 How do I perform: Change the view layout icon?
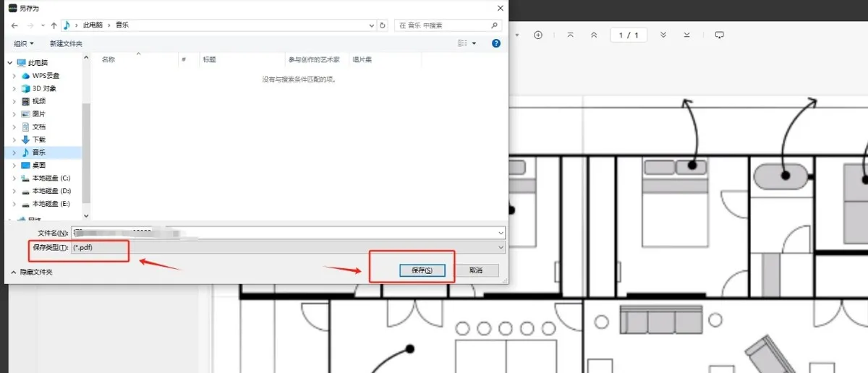(462, 43)
